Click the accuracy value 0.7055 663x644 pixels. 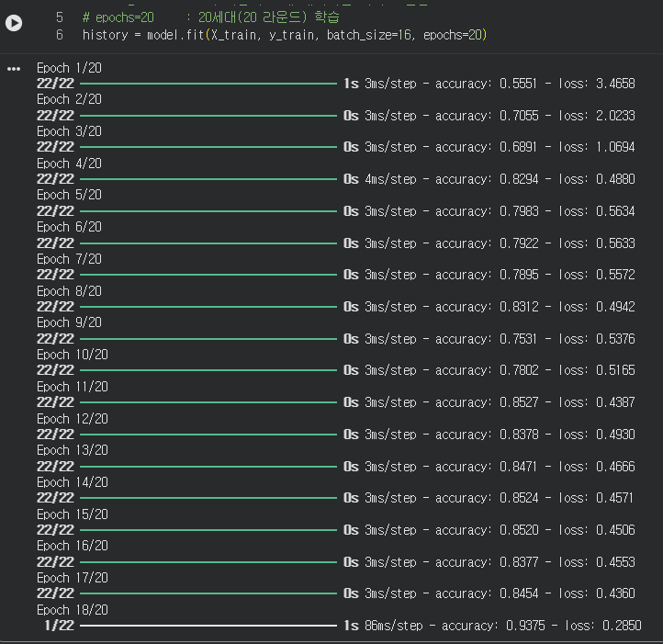coord(519,116)
